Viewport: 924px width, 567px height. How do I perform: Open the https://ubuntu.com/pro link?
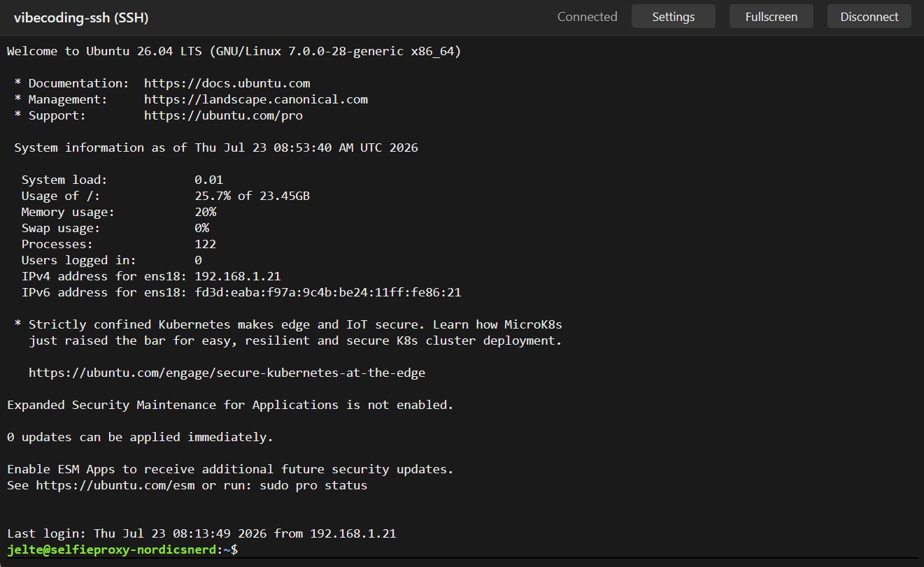click(x=223, y=115)
